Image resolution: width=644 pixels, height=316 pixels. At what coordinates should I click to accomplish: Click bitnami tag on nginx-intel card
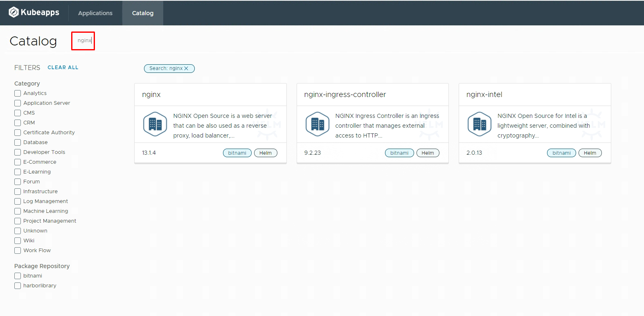561,153
